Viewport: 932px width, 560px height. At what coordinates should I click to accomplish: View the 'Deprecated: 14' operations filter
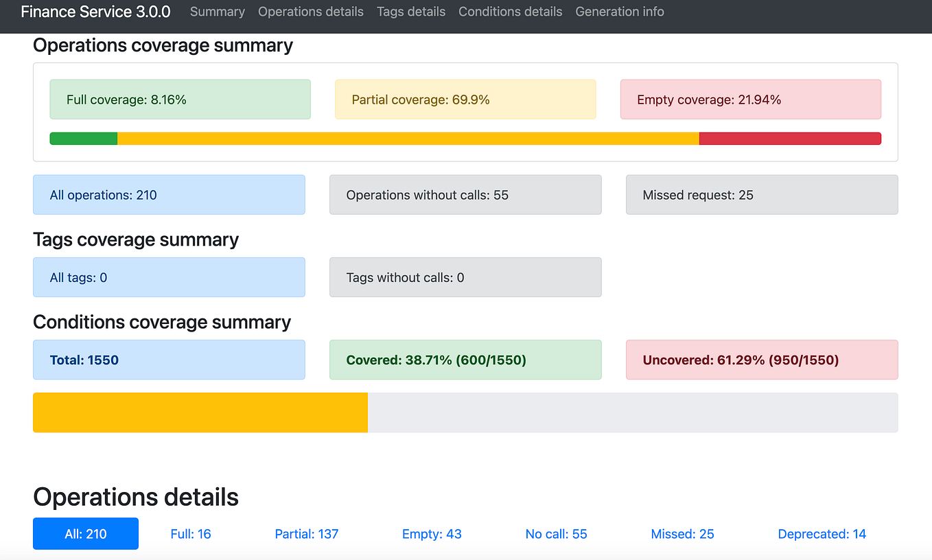[x=822, y=533]
